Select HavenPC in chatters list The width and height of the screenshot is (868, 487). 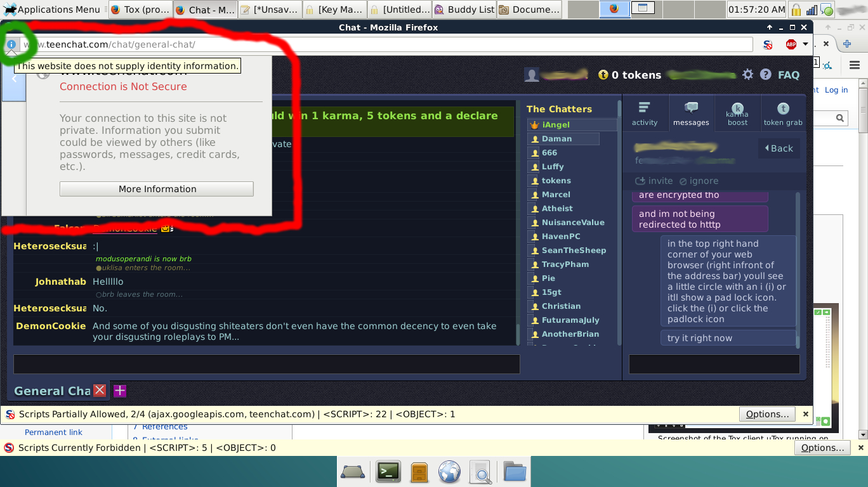(x=561, y=237)
